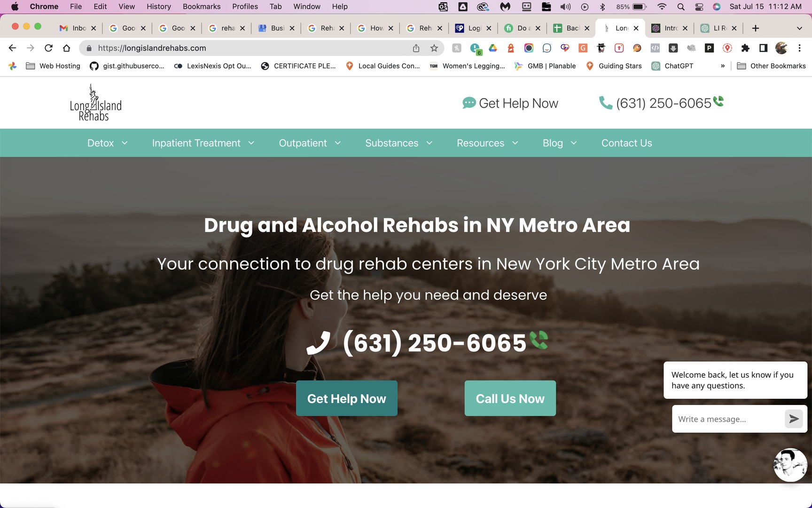The height and width of the screenshot is (508, 812).
Task: Open the Bluetooth menu bar status
Action: pyautogui.click(x=603, y=7)
